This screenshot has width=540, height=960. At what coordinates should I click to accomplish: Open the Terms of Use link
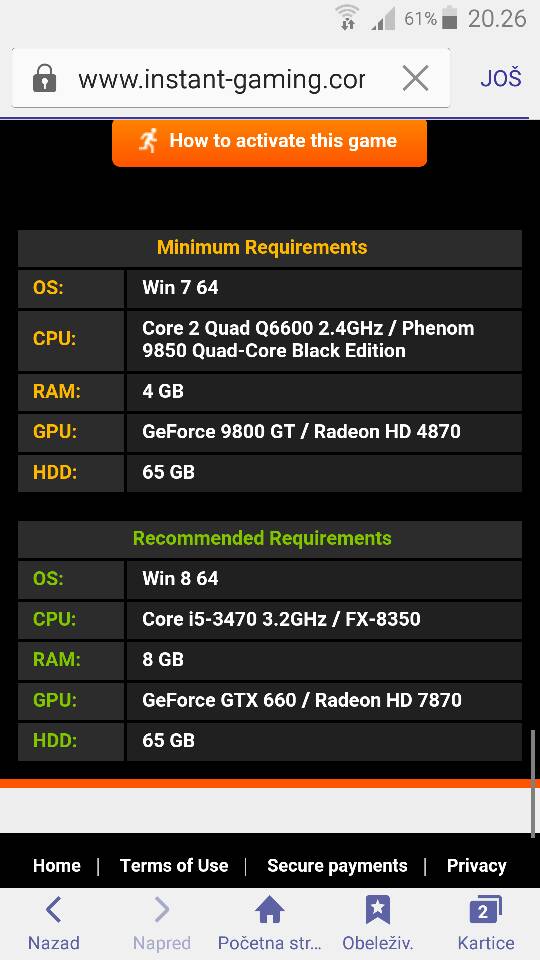click(174, 866)
